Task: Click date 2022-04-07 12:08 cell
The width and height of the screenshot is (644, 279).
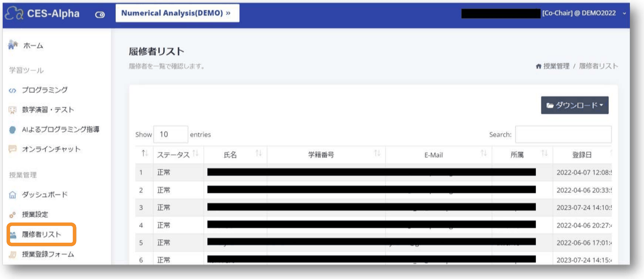Action: click(584, 173)
